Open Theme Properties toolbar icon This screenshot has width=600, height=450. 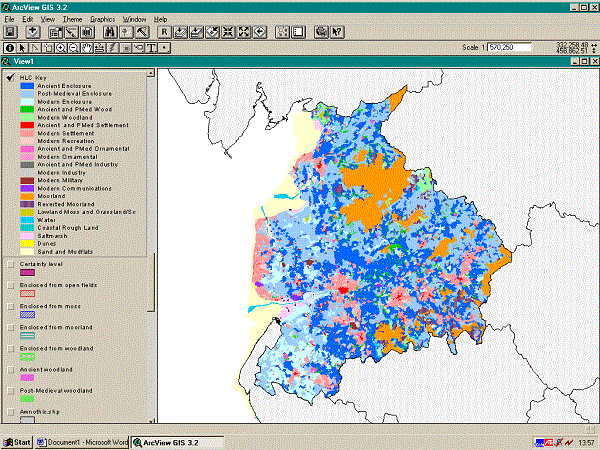(x=55, y=32)
